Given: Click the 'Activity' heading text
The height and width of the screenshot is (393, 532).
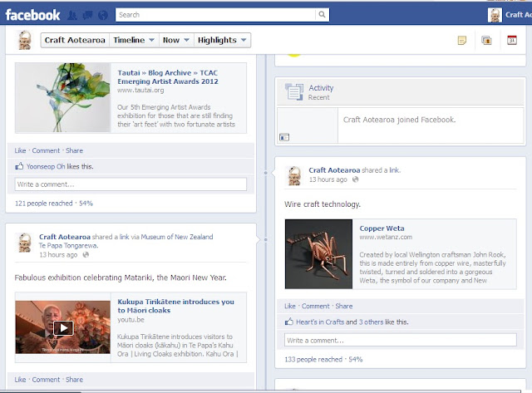Looking at the screenshot, I should click(x=321, y=88).
